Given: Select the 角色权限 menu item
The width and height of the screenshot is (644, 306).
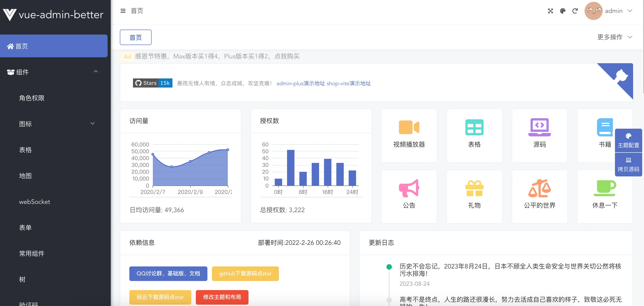Looking at the screenshot, I should 32,98.
